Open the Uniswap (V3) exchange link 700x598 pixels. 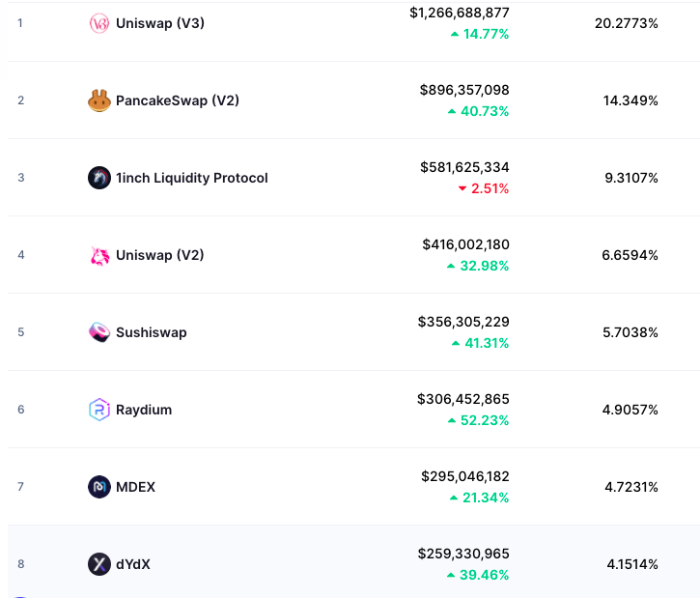pos(160,23)
